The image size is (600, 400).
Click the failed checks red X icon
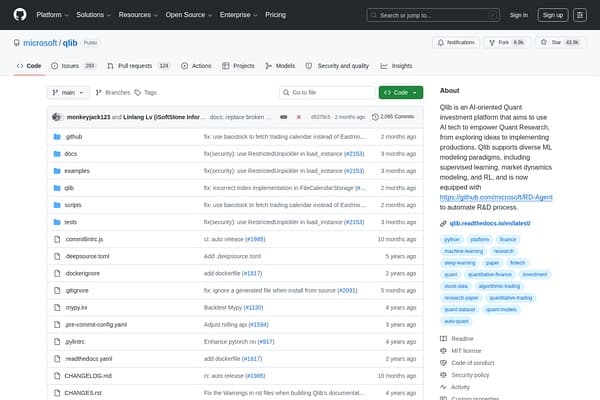pos(298,117)
